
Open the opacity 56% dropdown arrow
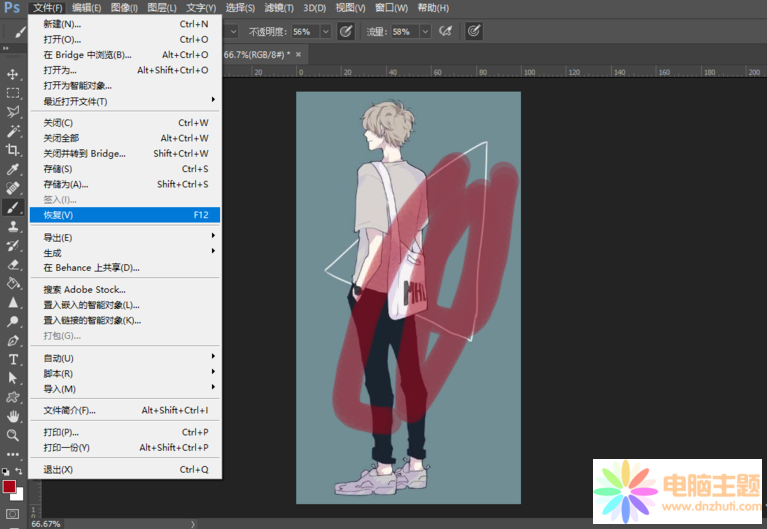pos(325,32)
